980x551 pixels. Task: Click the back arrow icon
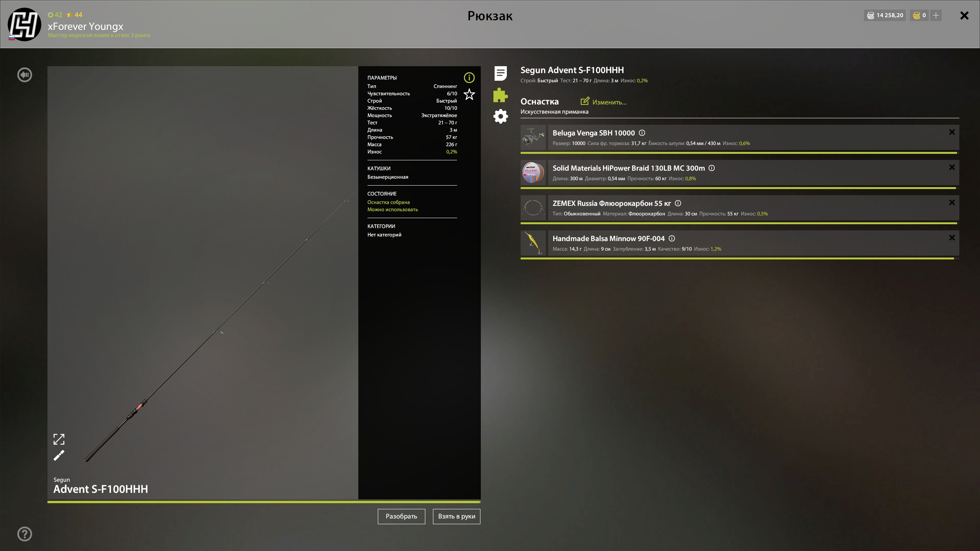tap(24, 75)
